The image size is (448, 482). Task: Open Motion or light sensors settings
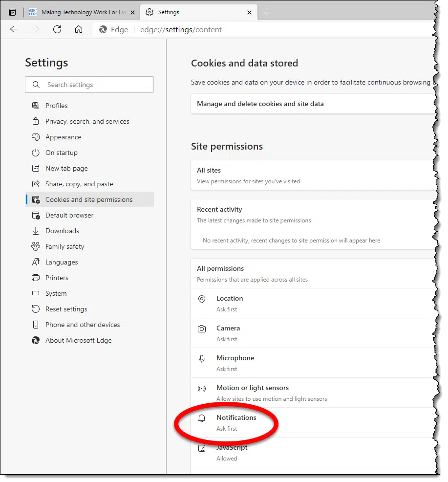313,393
